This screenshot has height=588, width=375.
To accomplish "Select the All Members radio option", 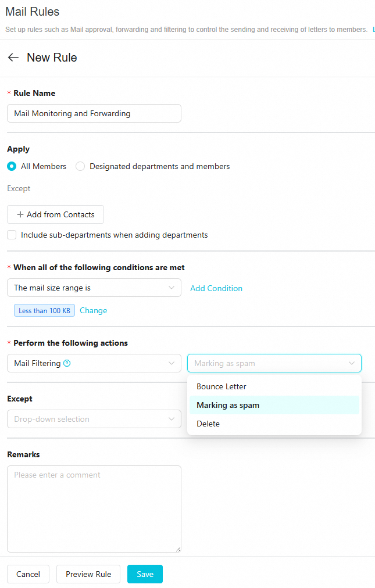I will click(12, 166).
